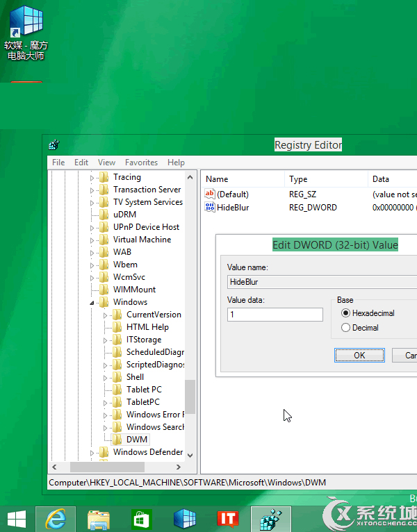Click the Value data input field
The width and height of the screenshot is (417, 532).
click(275, 314)
